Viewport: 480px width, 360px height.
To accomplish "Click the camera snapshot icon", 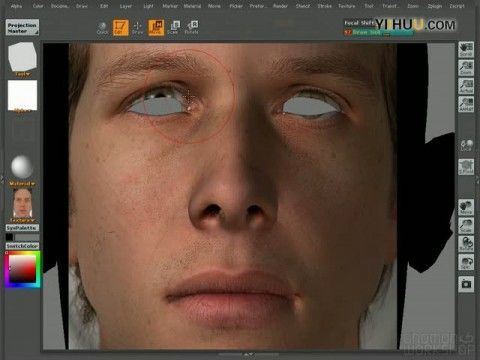I will (x=466, y=284).
